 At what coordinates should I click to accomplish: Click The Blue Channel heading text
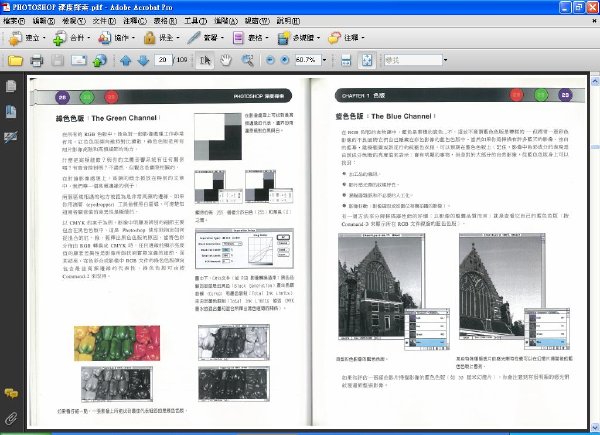tap(401, 116)
